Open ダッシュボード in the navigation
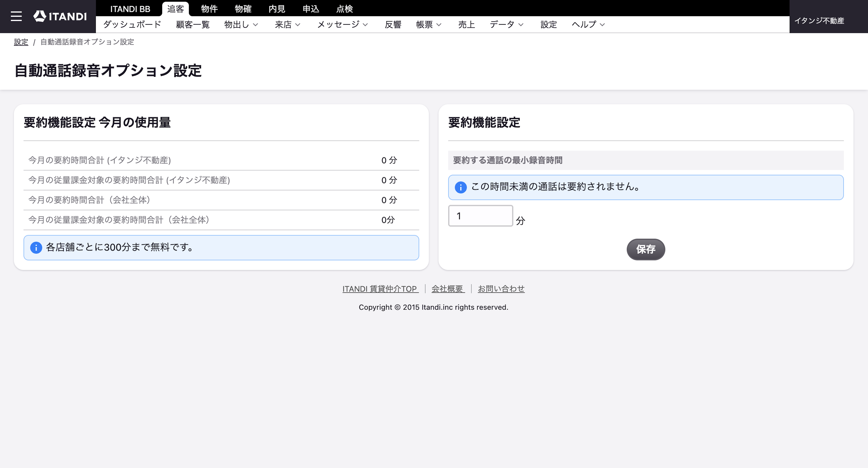 (132, 25)
